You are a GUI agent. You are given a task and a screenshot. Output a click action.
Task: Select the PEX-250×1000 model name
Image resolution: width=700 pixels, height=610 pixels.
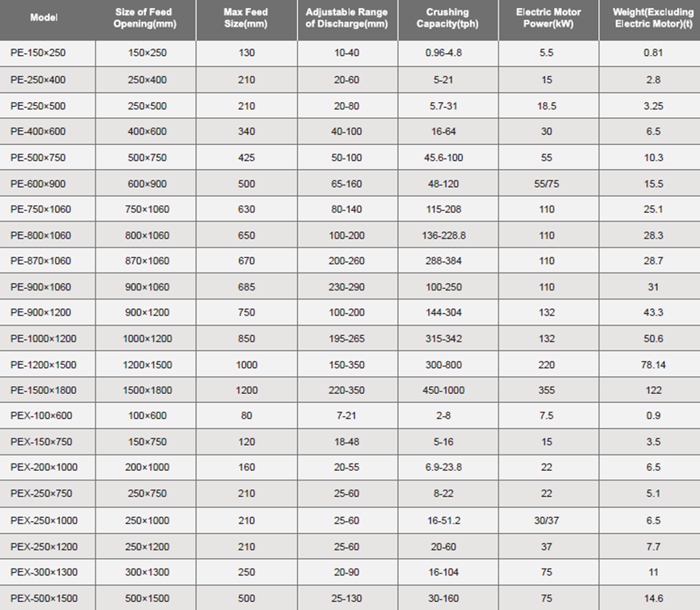coord(45,520)
